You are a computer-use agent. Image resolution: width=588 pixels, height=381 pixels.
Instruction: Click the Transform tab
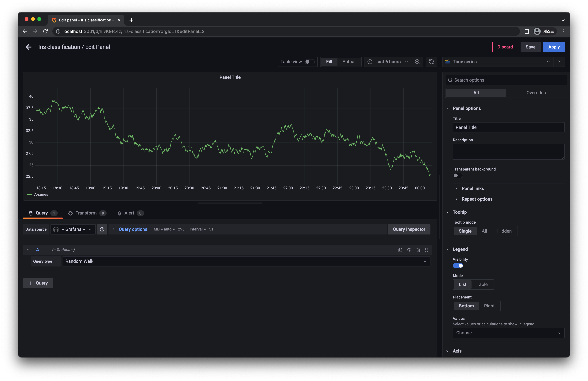(86, 213)
